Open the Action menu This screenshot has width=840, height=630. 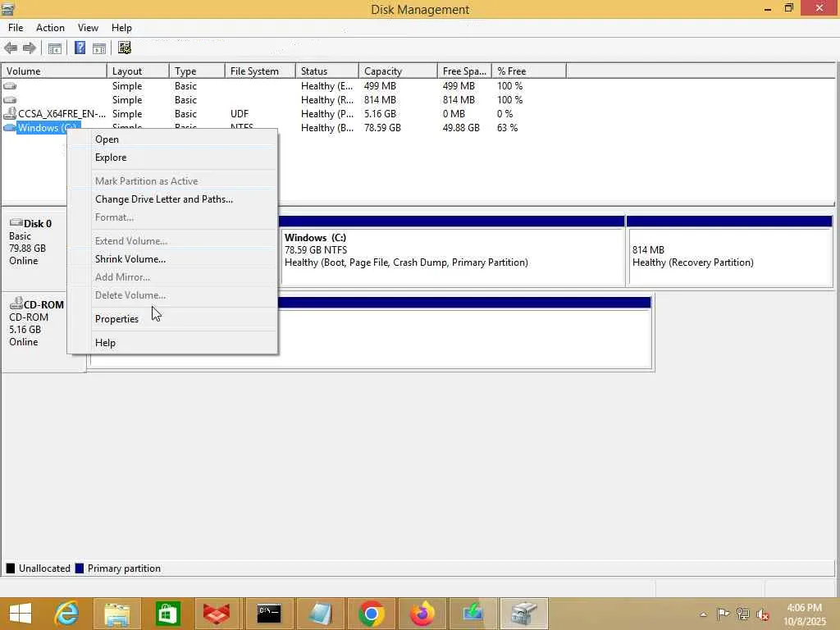click(x=50, y=28)
